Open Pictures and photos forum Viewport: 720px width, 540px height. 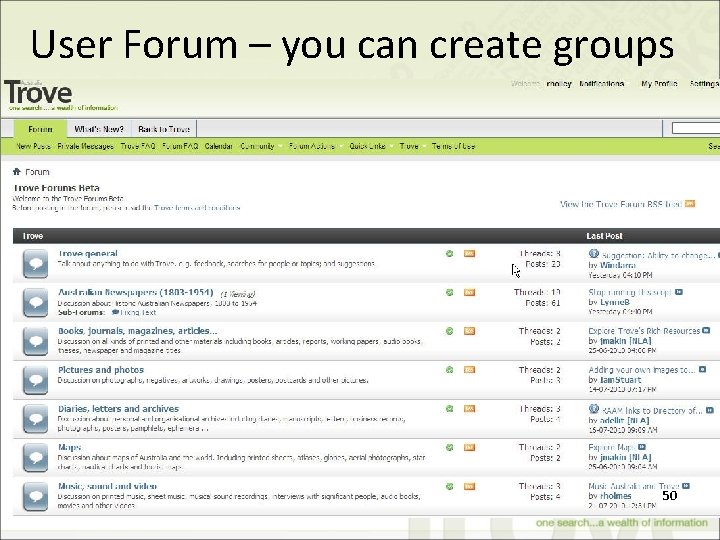point(101,370)
